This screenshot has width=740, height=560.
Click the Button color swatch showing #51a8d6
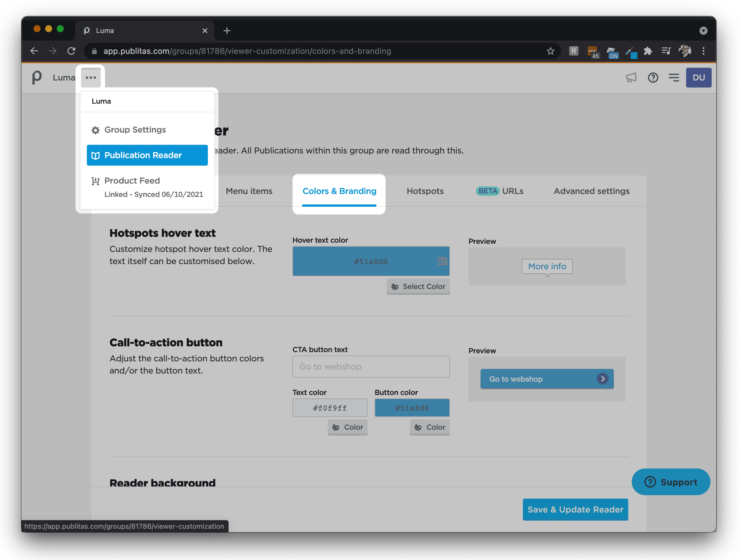(x=412, y=407)
